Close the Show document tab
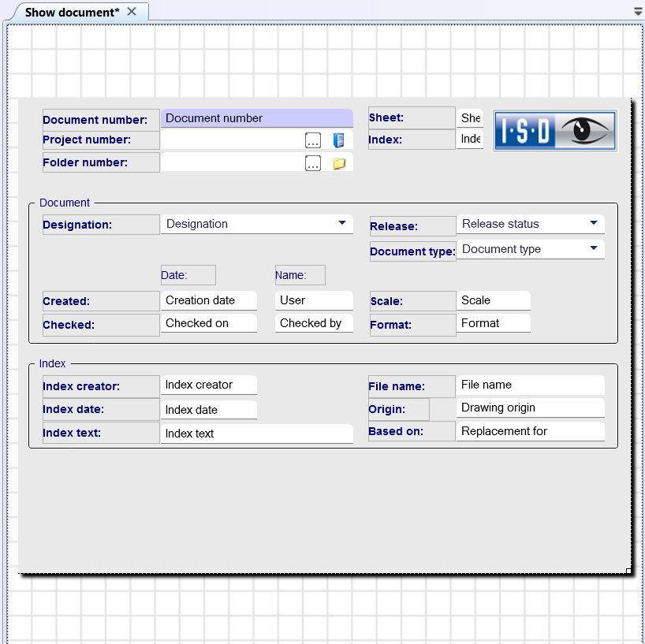Image resolution: width=645 pixels, height=644 pixels. click(x=132, y=12)
